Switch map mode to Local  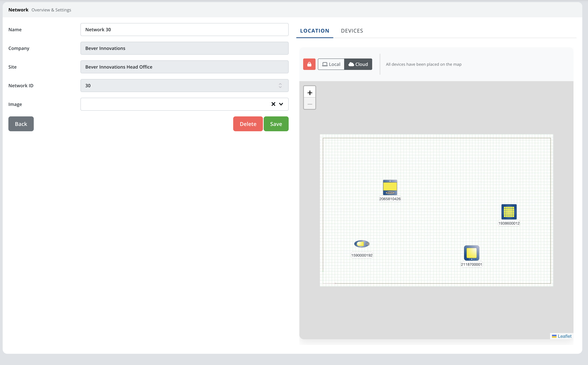(331, 64)
